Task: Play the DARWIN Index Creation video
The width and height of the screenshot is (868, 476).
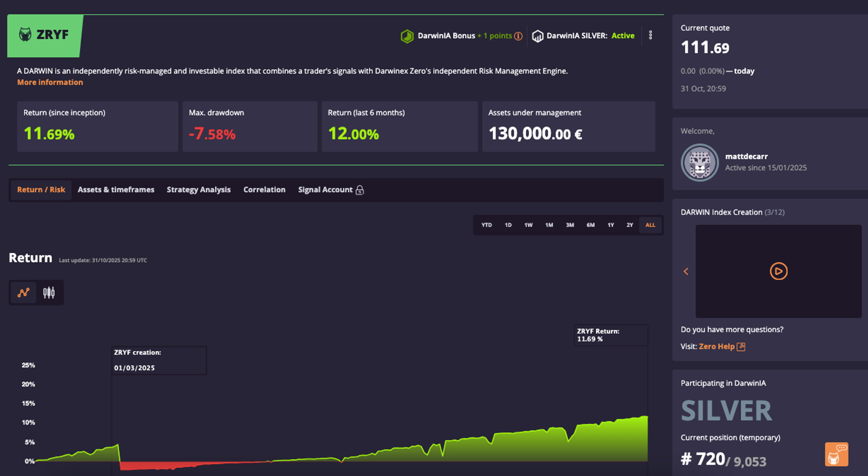Action: (x=778, y=271)
